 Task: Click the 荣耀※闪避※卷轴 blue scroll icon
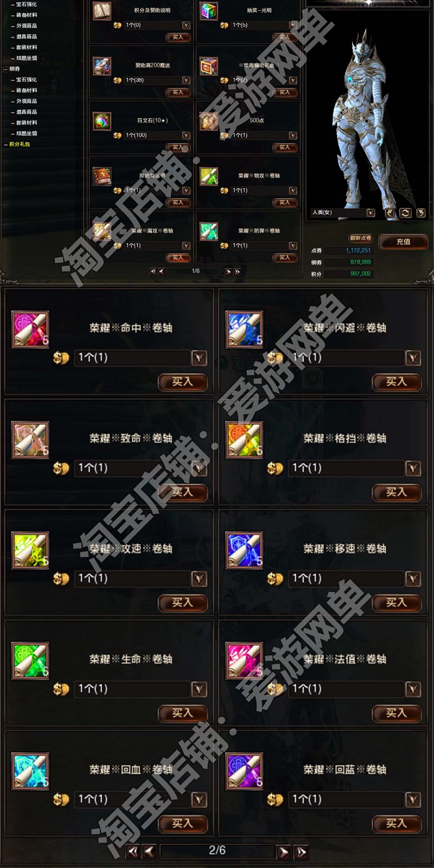pyautogui.click(x=244, y=329)
